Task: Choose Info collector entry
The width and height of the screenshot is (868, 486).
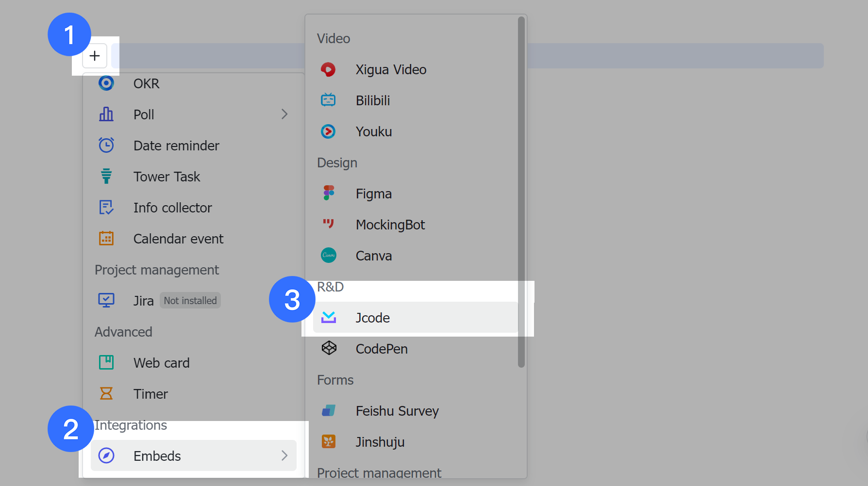Action: (194, 208)
